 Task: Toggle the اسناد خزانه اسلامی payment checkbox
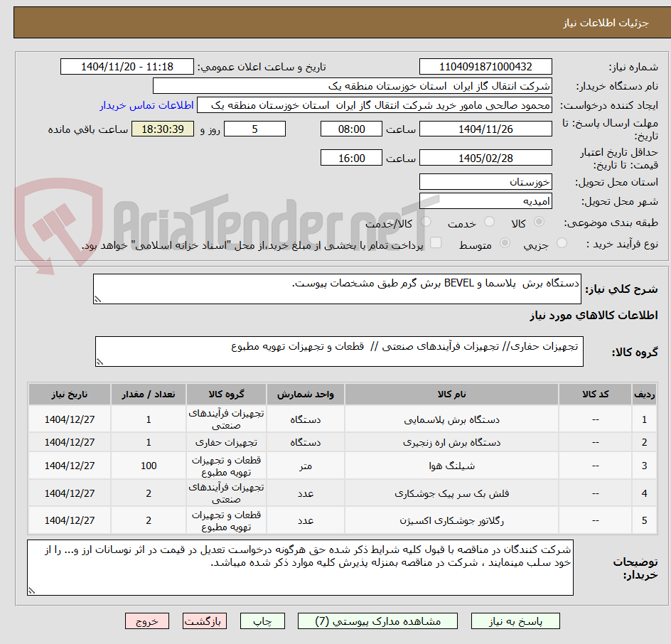[x=436, y=242]
